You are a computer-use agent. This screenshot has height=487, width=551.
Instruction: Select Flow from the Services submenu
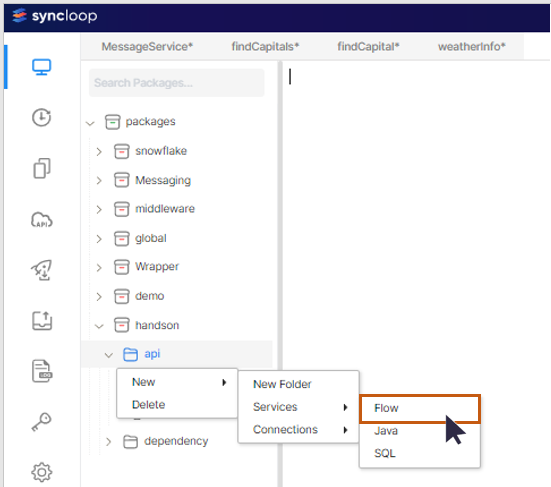click(420, 408)
